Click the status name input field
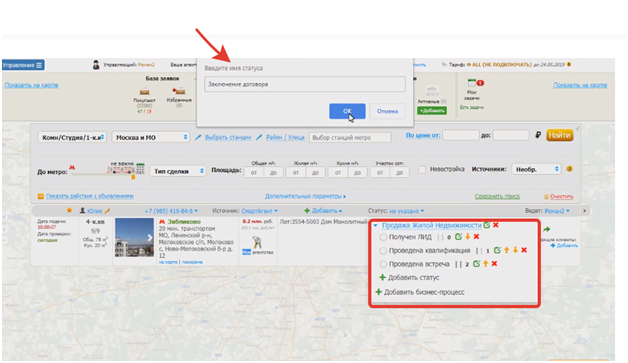628x363 pixels. pyautogui.click(x=305, y=84)
